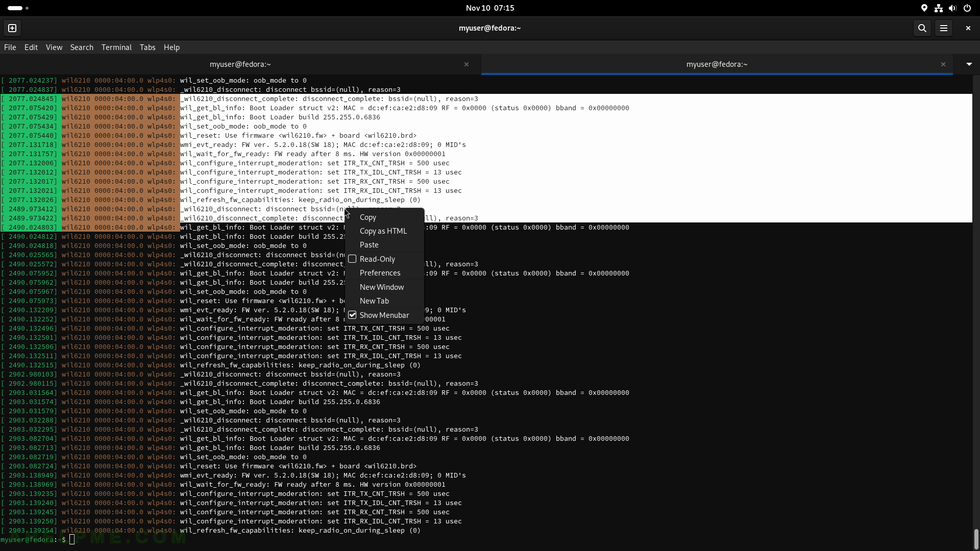Click ITR_TX_CNT_TRSH line at 2490.132496
Screen dimensions: 980x551
[x=225, y=329]
